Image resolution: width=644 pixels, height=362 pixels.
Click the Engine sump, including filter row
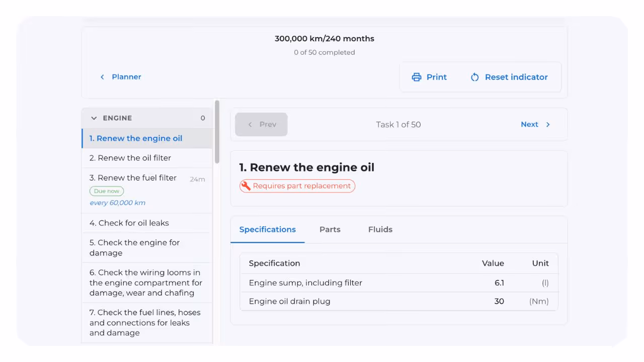coord(399,283)
